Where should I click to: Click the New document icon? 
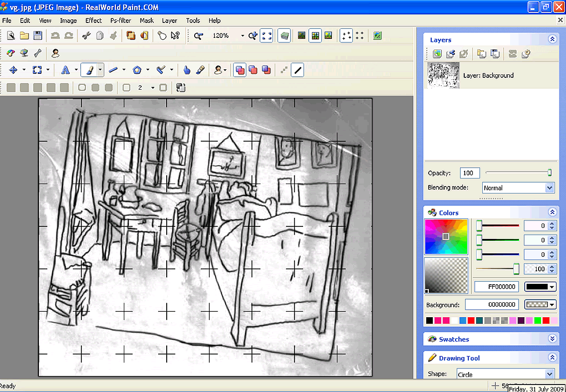[x=11, y=35]
